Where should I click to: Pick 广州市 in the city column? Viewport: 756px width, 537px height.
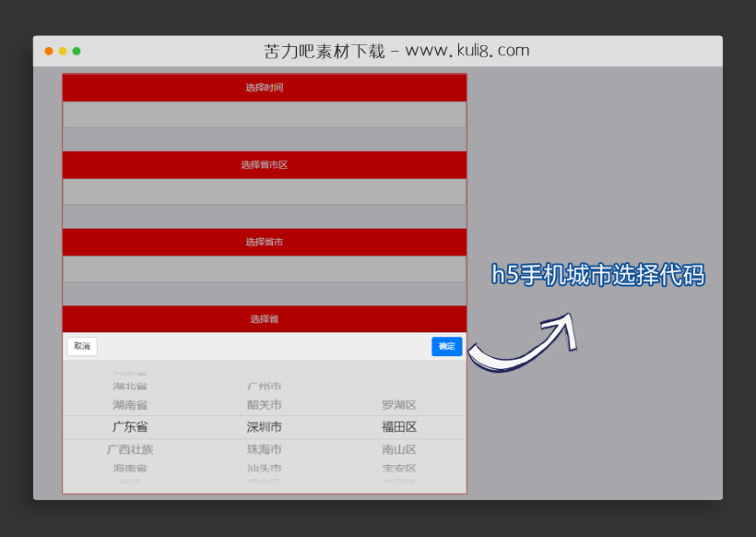tap(263, 385)
